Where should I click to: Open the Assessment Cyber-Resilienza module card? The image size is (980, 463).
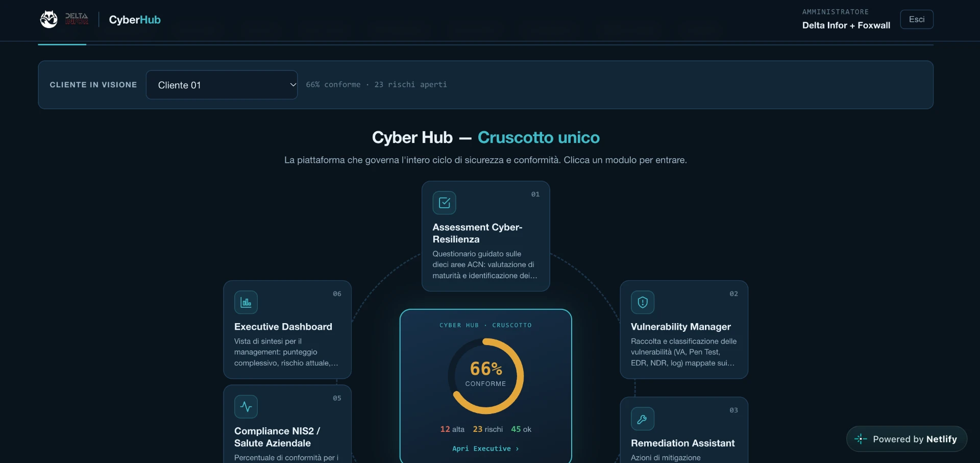coord(485,236)
